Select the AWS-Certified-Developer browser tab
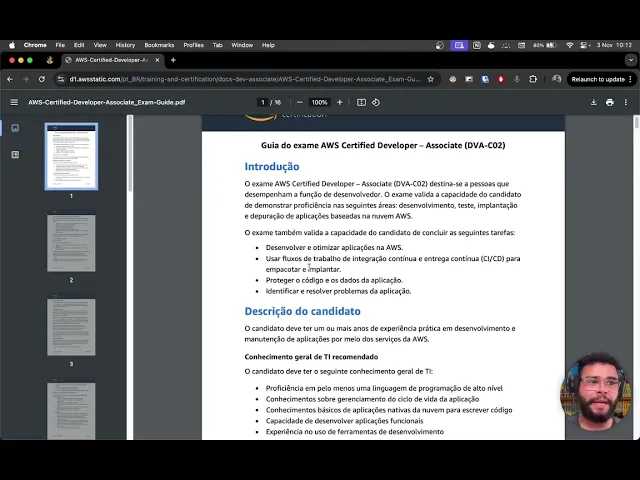 [x=112, y=60]
